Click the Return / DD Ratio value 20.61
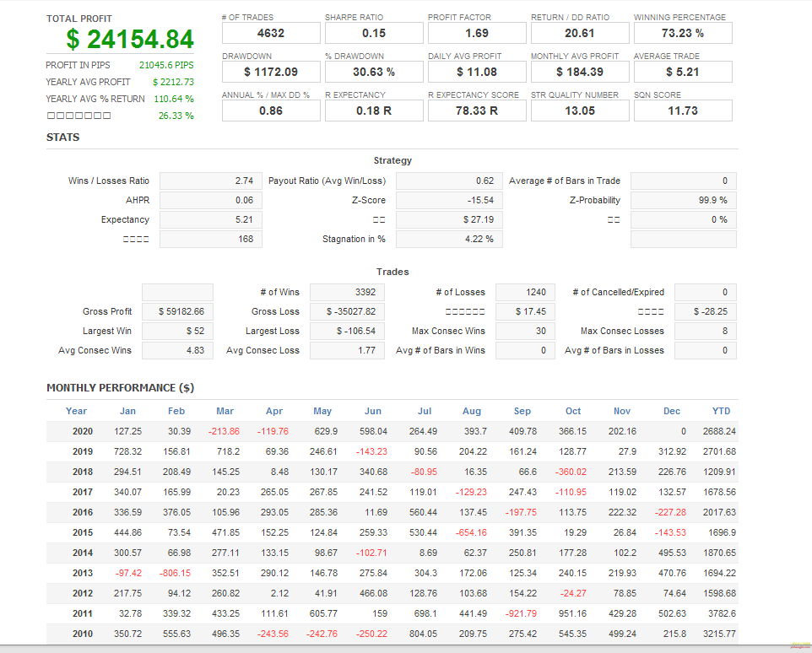812x653 pixels. (x=580, y=33)
